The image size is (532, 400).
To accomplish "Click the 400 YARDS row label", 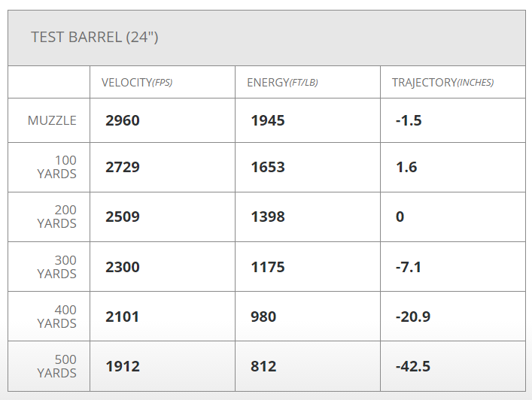I will click(x=57, y=317).
